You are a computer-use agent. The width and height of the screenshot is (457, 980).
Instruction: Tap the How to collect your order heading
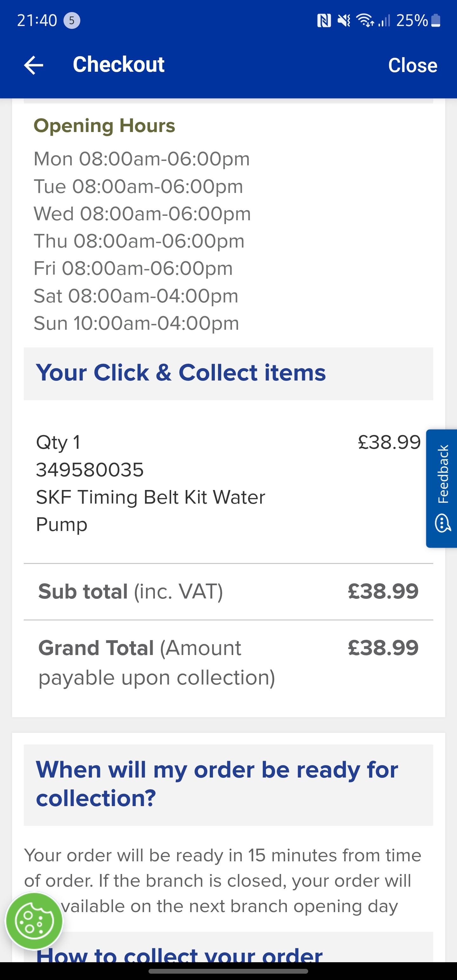click(x=180, y=954)
